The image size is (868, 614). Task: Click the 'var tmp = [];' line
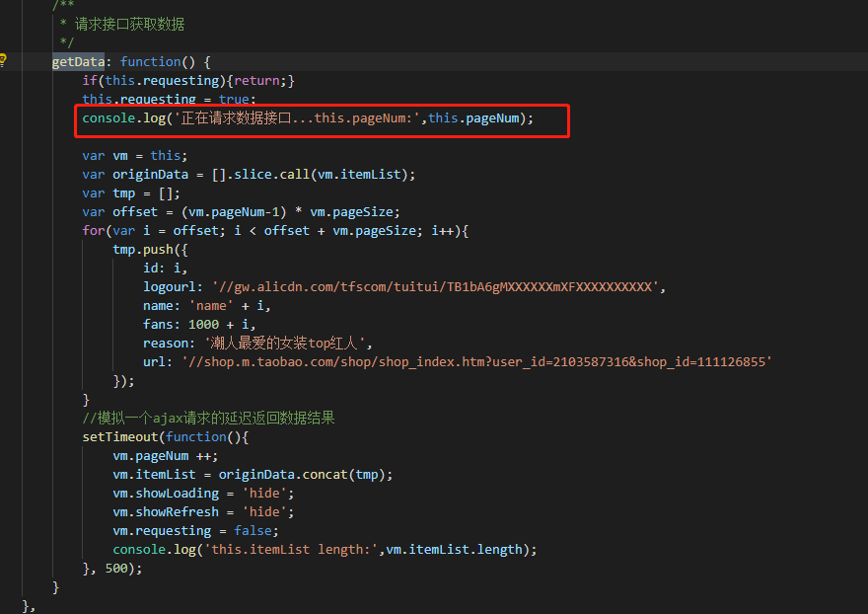pyautogui.click(x=131, y=193)
